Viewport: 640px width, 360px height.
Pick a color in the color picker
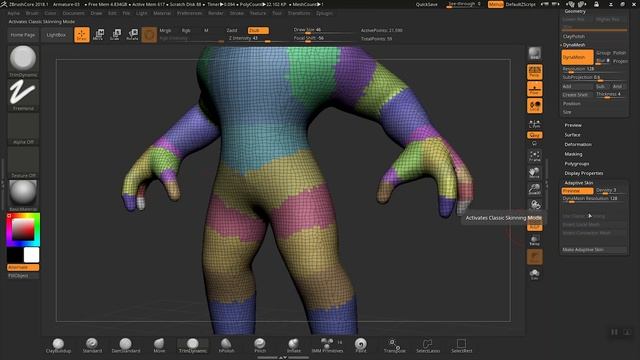pos(23,229)
